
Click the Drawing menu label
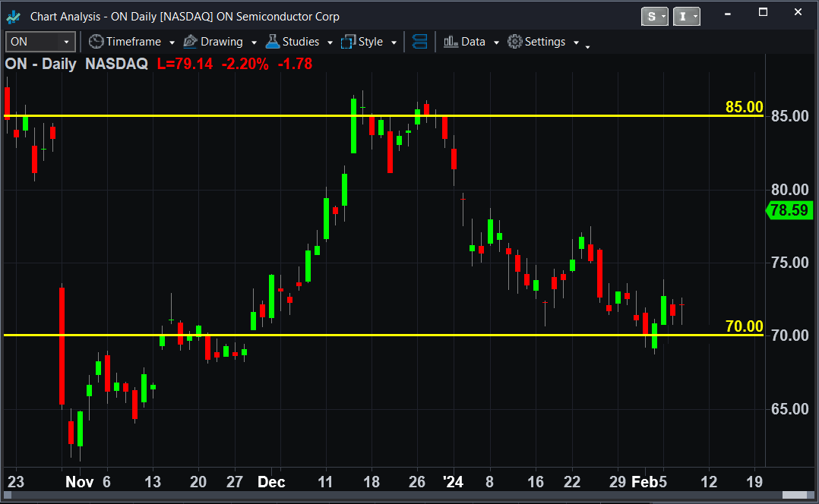click(x=222, y=42)
